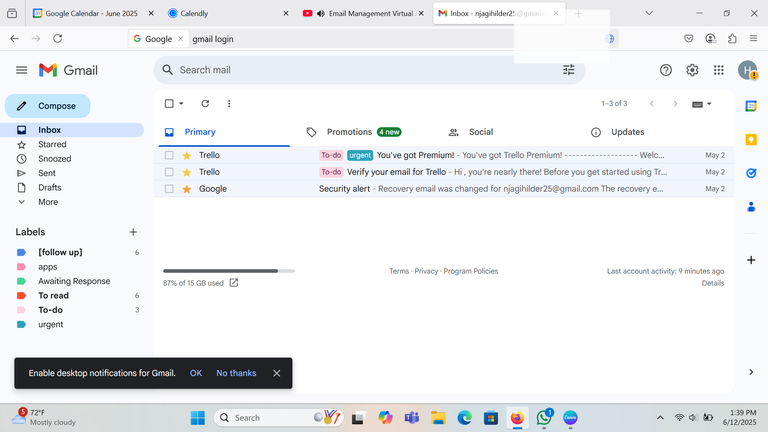Screen dimensions: 768x432
Task: Open select dropdown arrow beside checkbox
Action: point(181,103)
